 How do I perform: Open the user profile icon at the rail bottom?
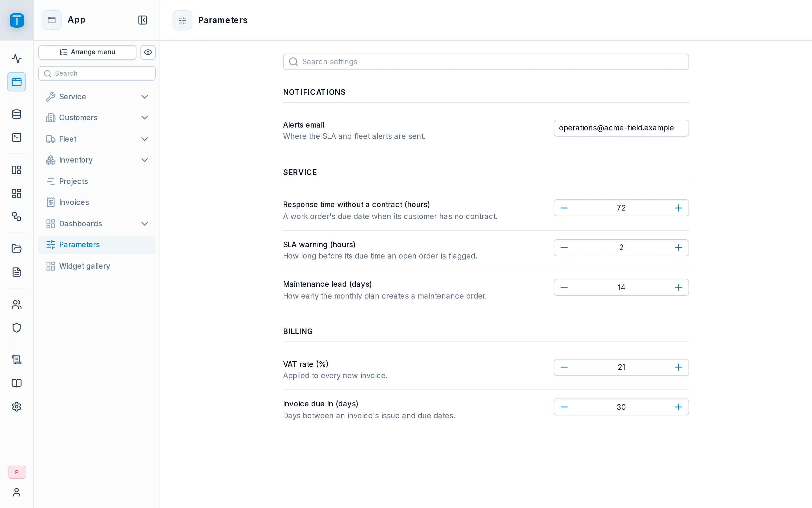coord(16,492)
